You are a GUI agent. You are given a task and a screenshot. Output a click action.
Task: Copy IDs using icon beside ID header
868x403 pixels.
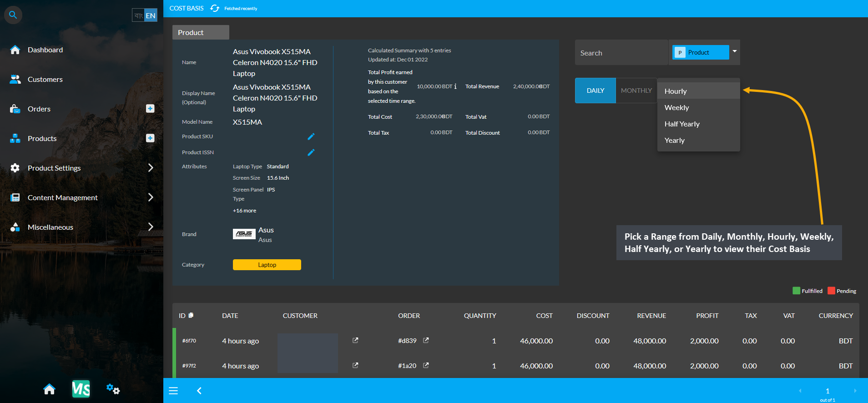(x=191, y=315)
